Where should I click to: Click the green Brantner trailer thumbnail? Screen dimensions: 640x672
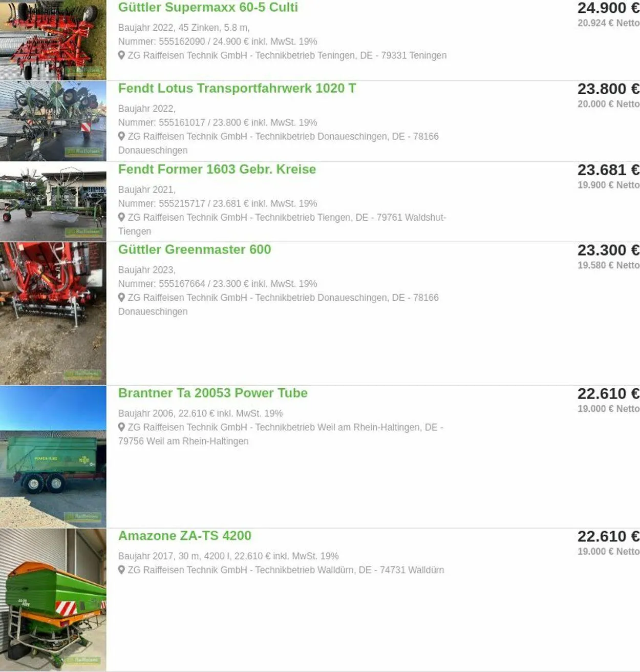click(x=53, y=457)
